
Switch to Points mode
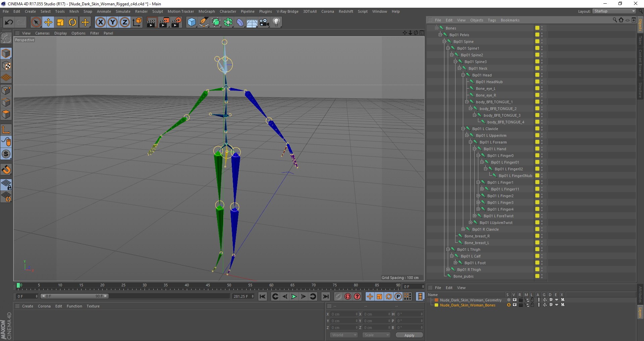click(x=6, y=90)
